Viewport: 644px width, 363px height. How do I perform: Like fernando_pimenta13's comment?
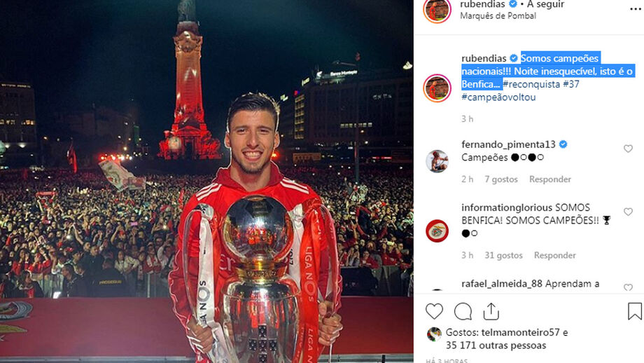tap(628, 149)
